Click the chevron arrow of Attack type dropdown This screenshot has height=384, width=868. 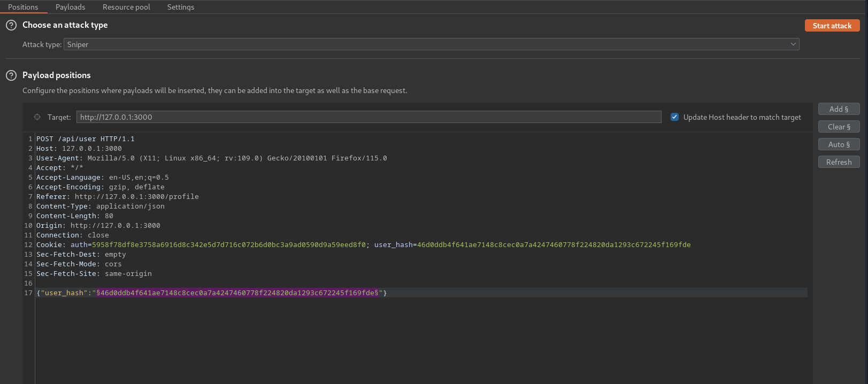pos(793,44)
